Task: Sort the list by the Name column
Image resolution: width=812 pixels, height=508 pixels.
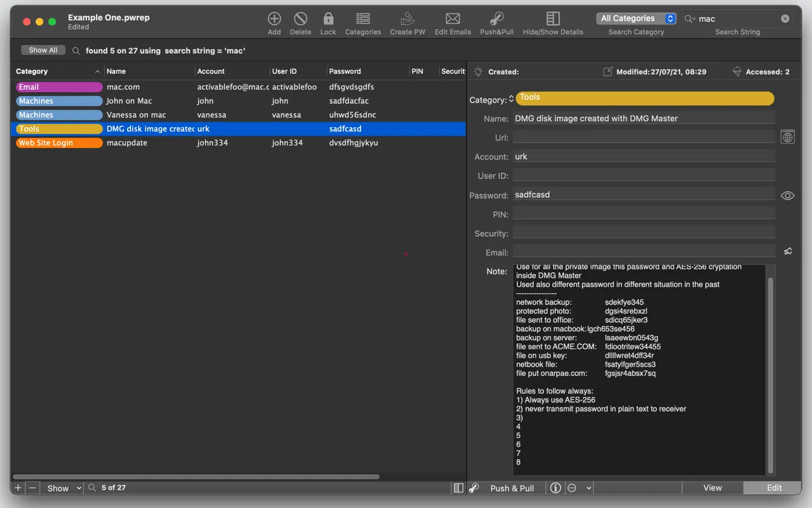Action: [x=148, y=71]
